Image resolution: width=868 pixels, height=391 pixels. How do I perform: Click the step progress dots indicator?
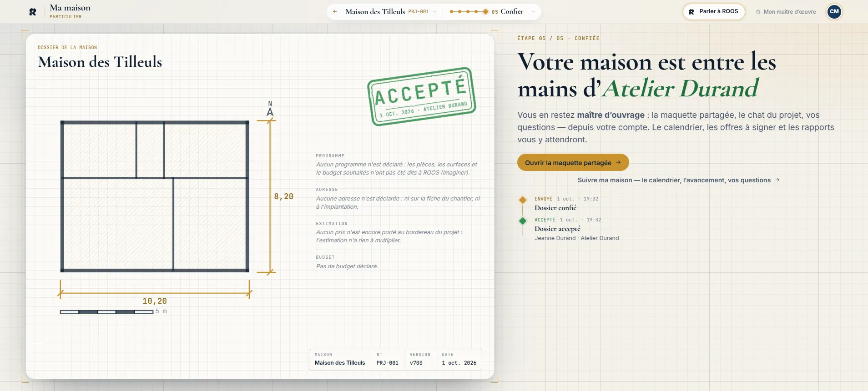click(x=469, y=12)
